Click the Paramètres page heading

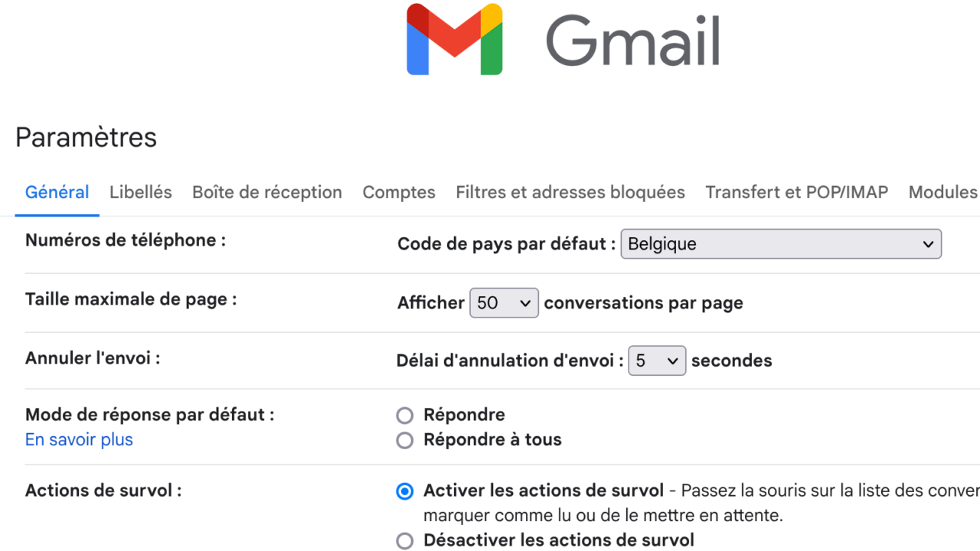[86, 138]
